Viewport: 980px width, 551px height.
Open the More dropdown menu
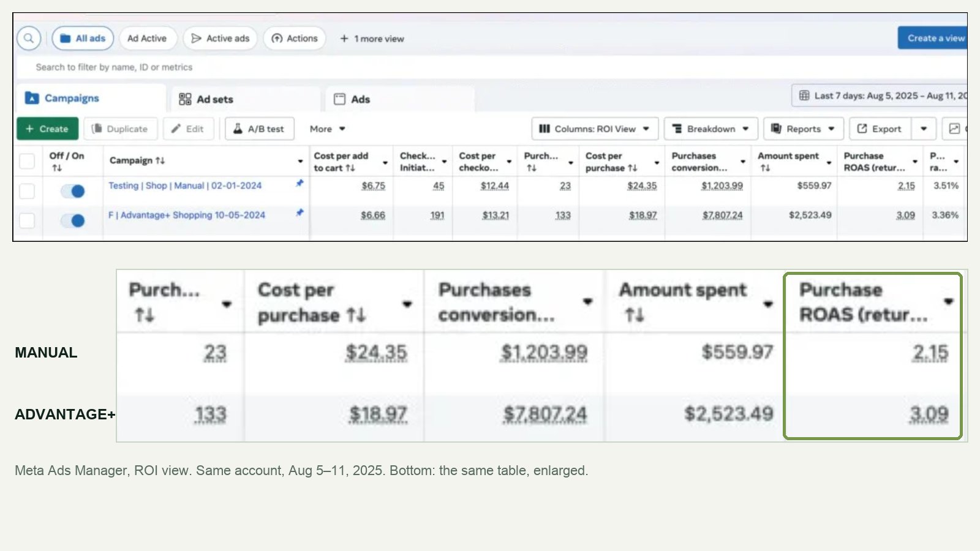point(328,129)
